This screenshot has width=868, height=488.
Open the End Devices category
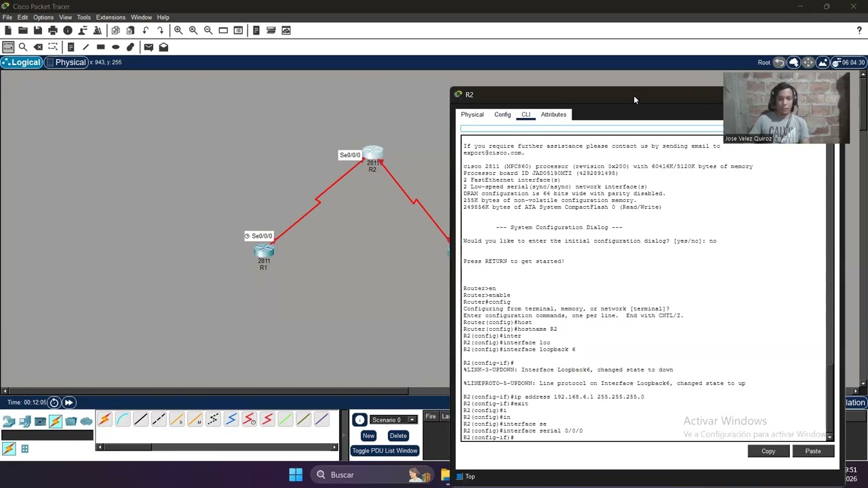click(24, 422)
